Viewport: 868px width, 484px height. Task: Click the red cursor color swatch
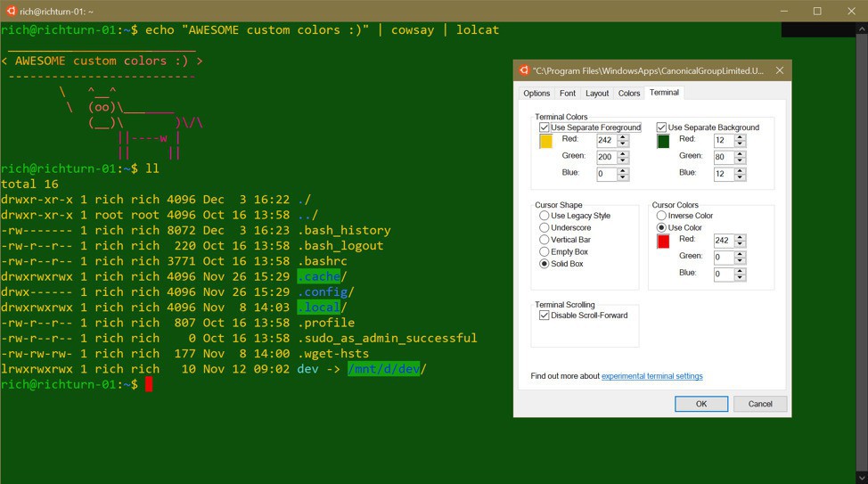663,242
